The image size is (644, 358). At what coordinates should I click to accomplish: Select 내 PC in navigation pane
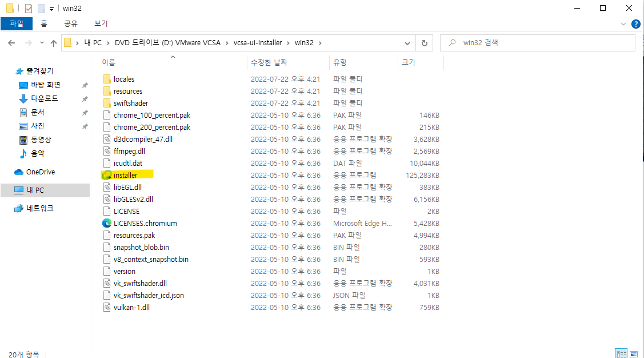pos(35,190)
